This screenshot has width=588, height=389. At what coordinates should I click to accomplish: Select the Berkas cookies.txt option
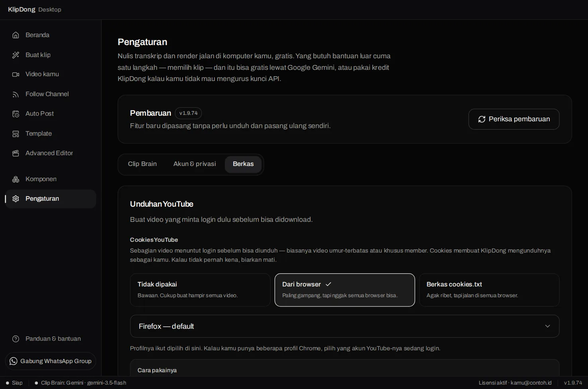click(x=489, y=290)
